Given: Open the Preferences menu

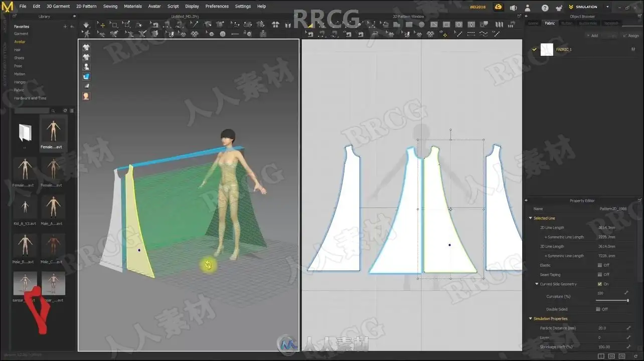Looking at the screenshot, I should pyautogui.click(x=217, y=7).
